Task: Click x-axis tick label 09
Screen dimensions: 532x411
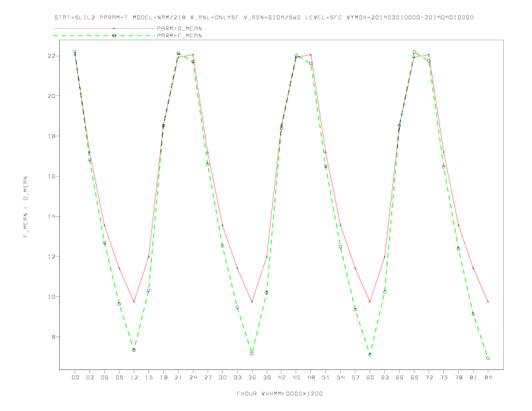Action: tap(120, 377)
